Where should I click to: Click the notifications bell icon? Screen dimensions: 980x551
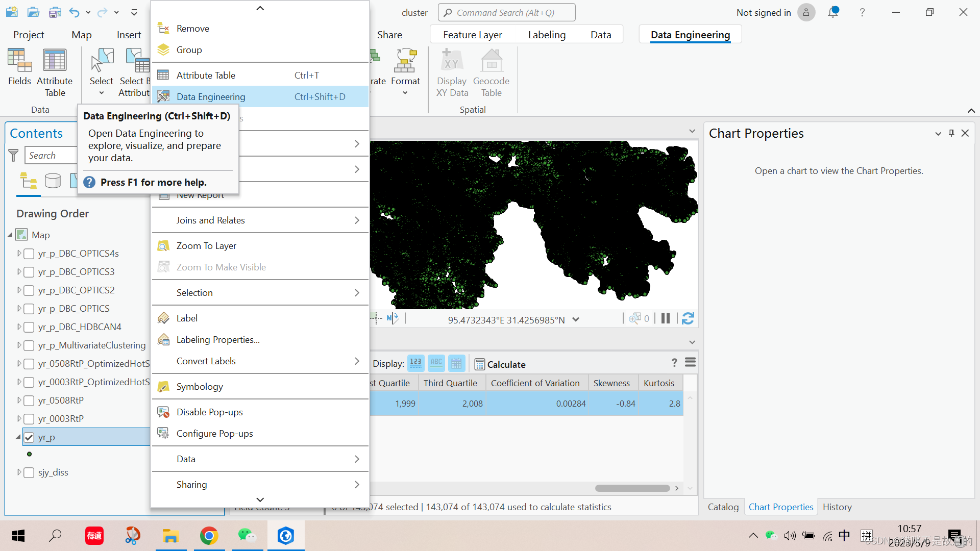pyautogui.click(x=833, y=12)
